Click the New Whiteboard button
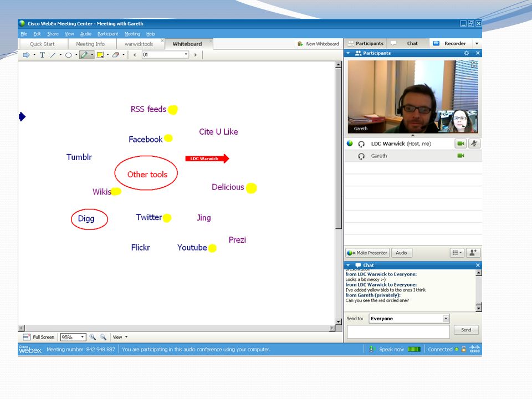This screenshot has height=399, width=532. click(x=318, y=44)
